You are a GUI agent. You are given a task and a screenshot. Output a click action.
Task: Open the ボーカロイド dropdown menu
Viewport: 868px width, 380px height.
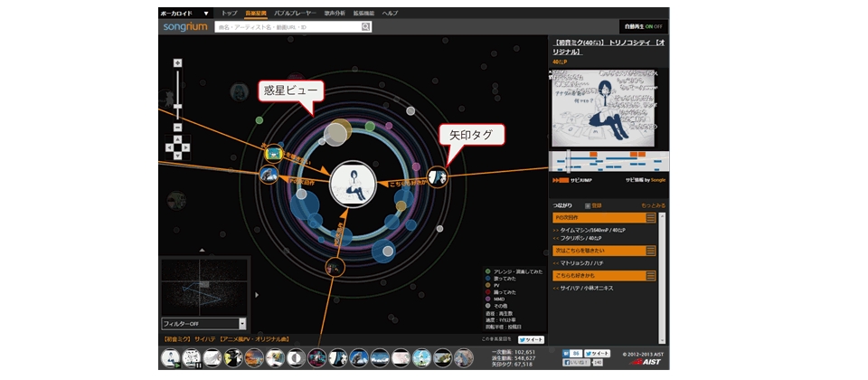184,14
